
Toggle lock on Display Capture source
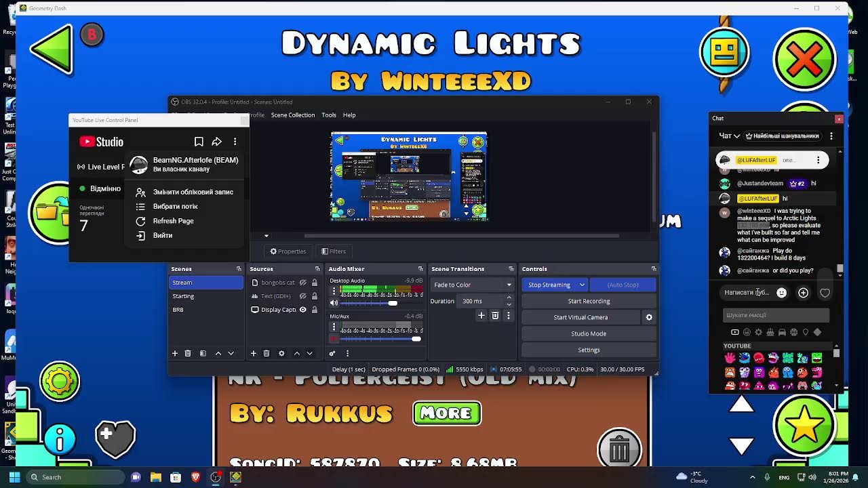point(314,310)
